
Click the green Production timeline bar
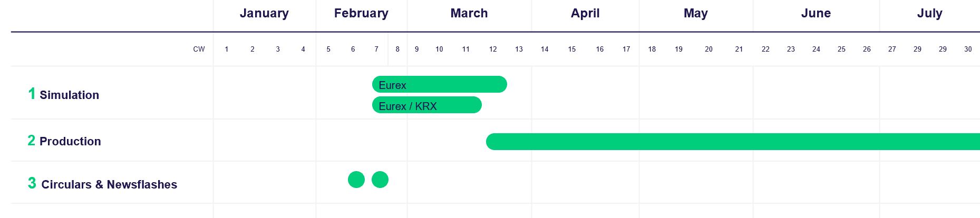click(x=733, y=142)
